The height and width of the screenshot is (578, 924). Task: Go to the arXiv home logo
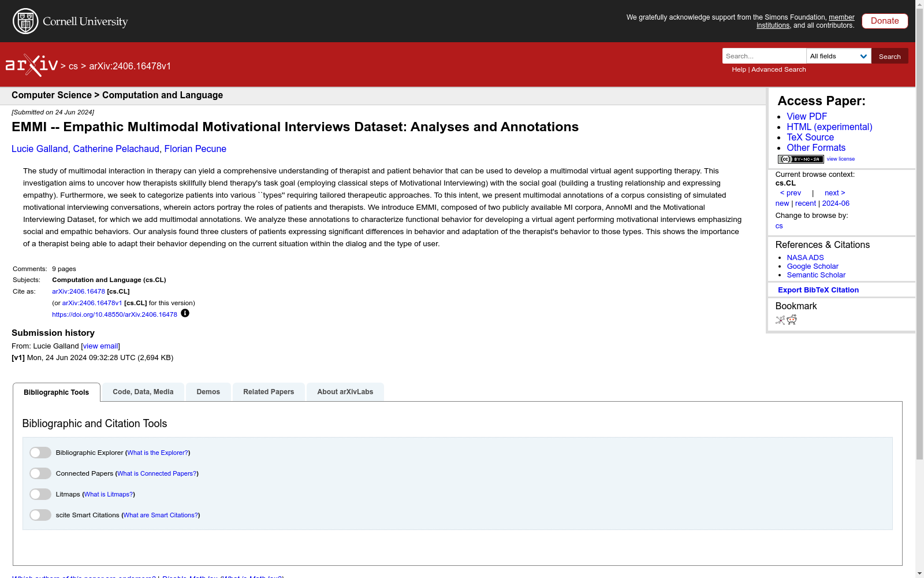coord(32,65)
